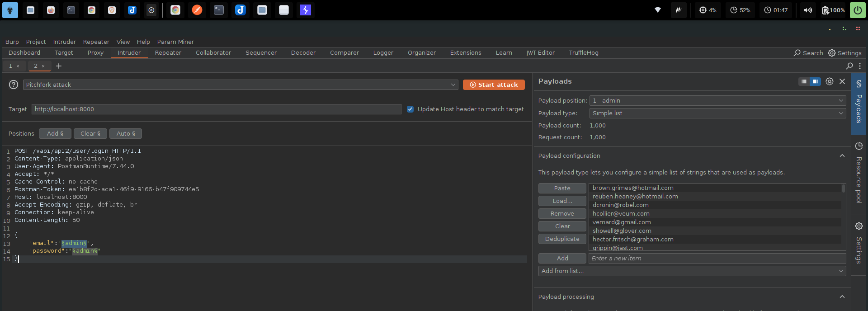
Task: Open the Intruder help question-mark icon
Action: coord(14,85)
